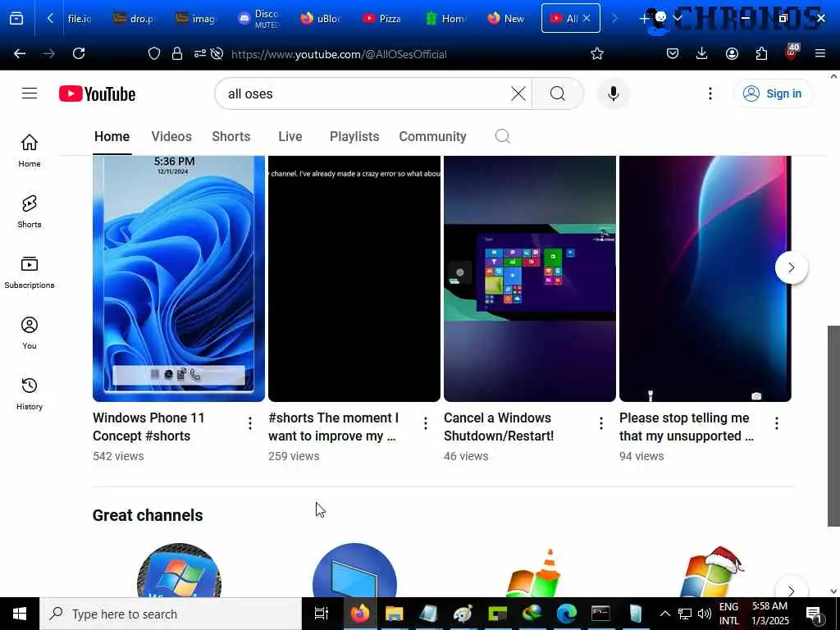840x630 pixels.
Task: Open options for Please stop telling me
Action: coord(777,424)
